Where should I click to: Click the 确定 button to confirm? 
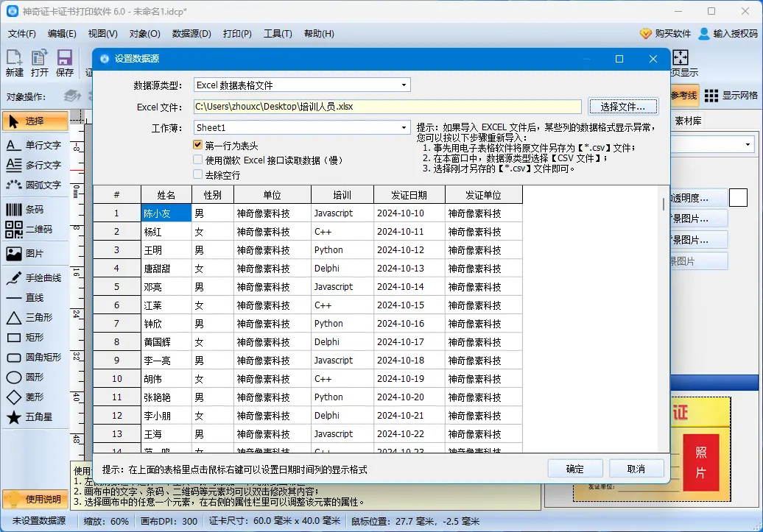[574, 468]
